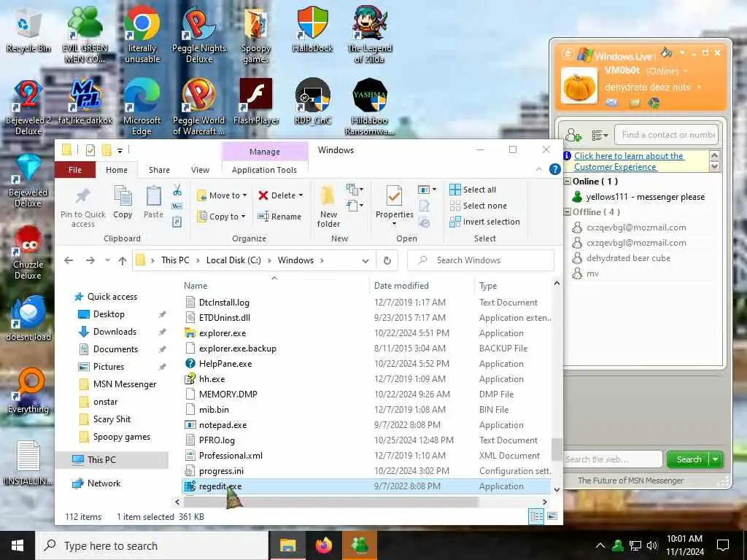Image resolution: width=747 pixels, height=560 pixels.
Task: Click the Cut scissors icon in ribbon
Action: pos(177,190)
